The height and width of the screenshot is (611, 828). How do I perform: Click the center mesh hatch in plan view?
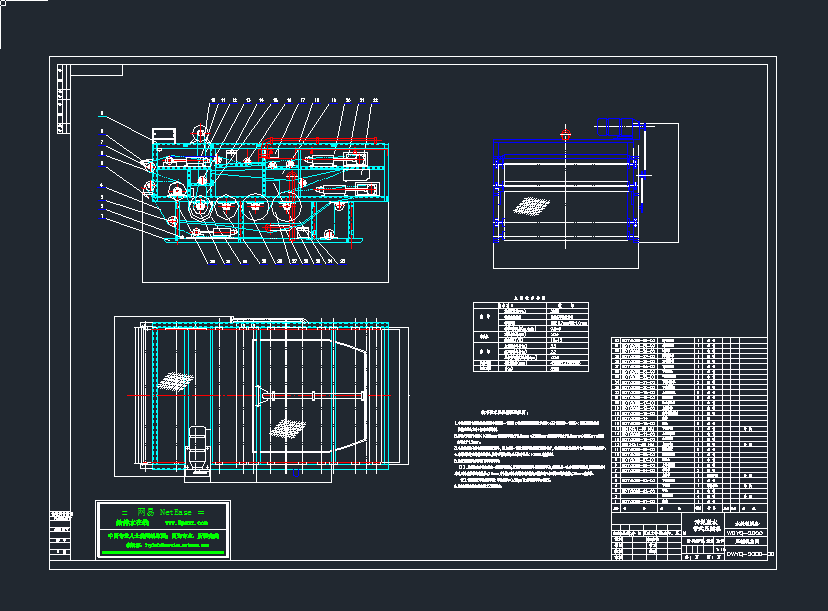click(286, 427)
